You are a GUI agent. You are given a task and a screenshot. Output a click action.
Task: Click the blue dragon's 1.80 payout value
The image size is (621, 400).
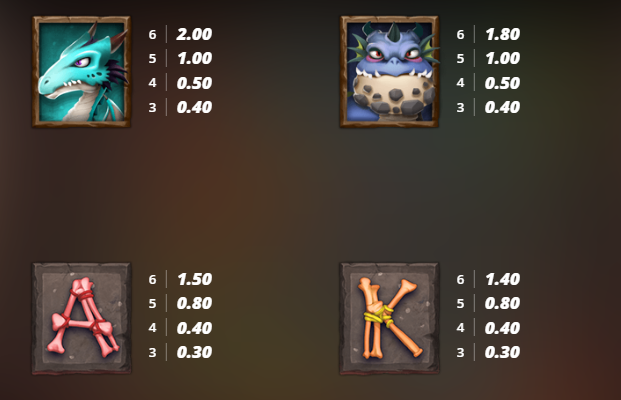point(503,34)
